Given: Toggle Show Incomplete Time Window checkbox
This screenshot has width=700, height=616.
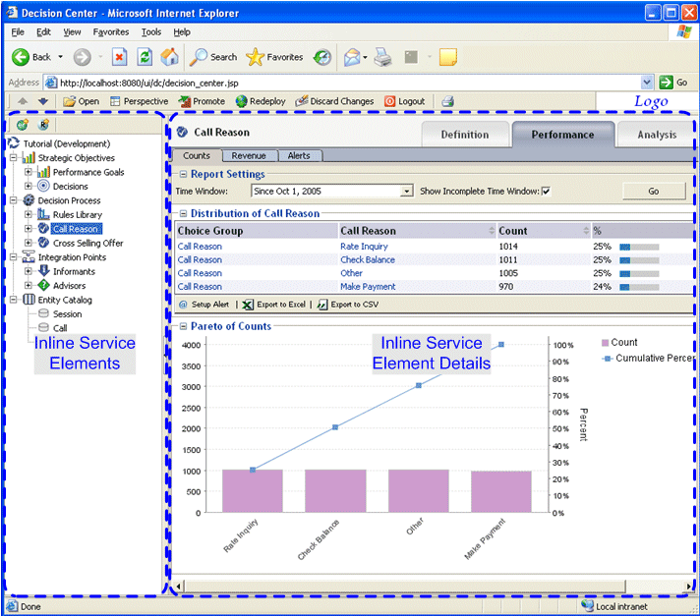Looking at the screenshot, I should [546, 192].
